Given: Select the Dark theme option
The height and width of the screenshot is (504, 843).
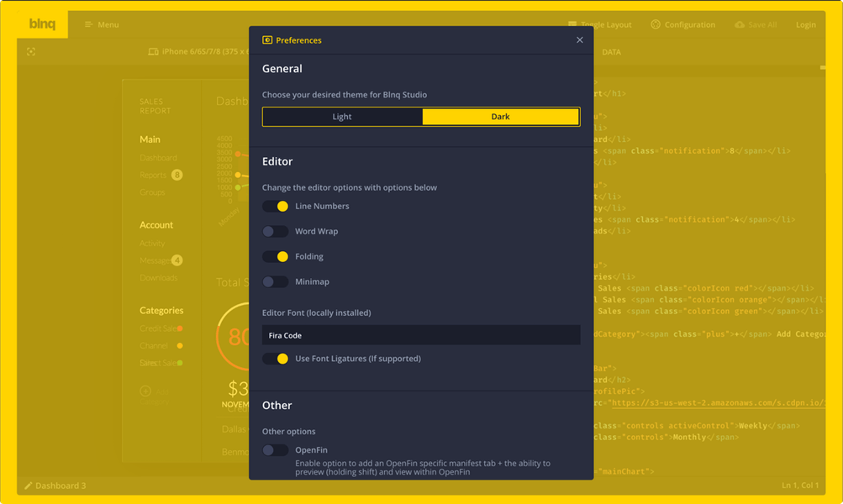Looking at the screenshot, I should pos(501,117).
